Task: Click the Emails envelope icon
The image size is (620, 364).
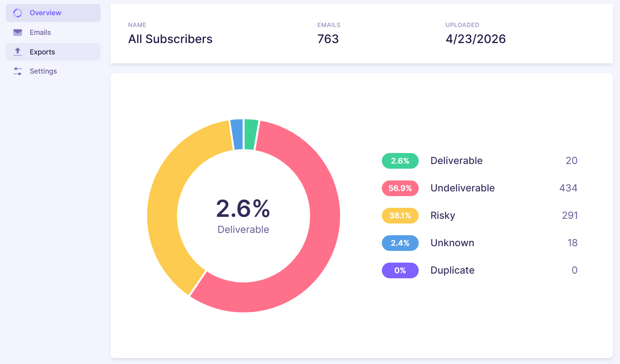Action: (18, 32)
